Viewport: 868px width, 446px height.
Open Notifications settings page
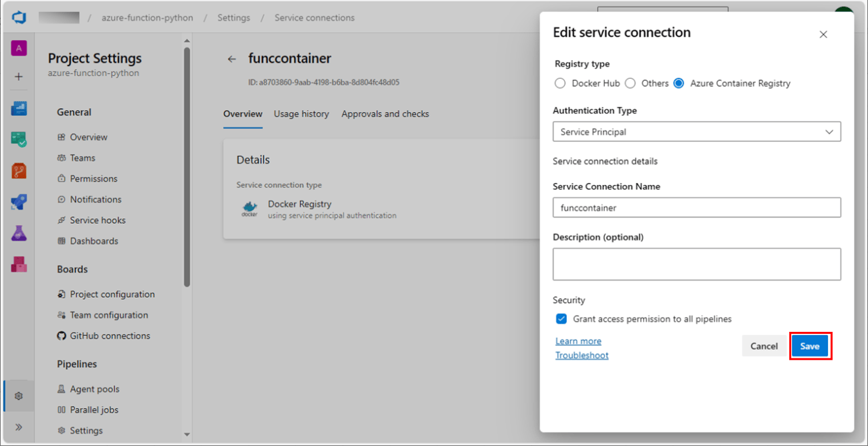[x=95, y=199]
